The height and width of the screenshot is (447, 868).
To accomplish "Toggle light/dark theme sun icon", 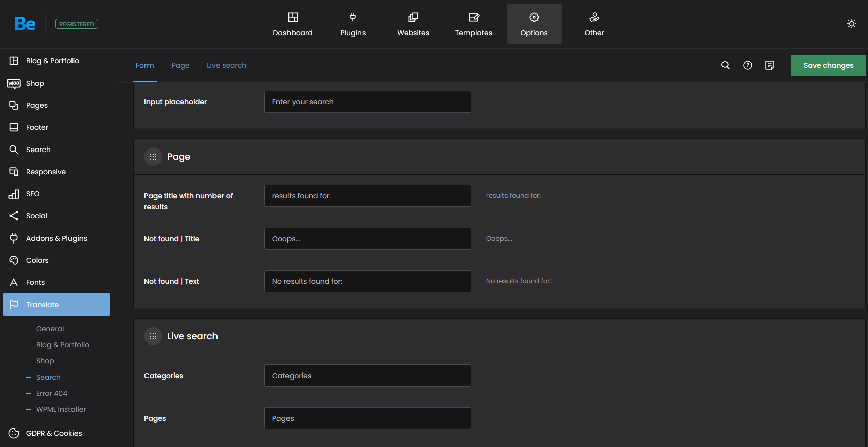I will point(852,24).
